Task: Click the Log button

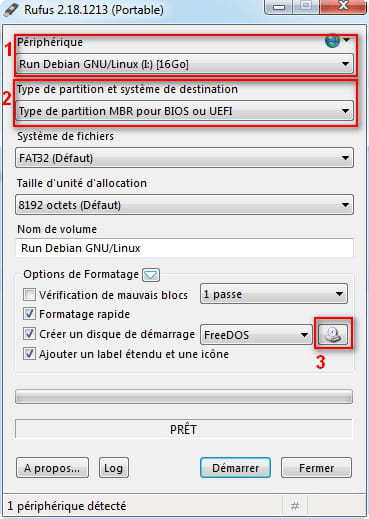Action: [x=114, y=468]
